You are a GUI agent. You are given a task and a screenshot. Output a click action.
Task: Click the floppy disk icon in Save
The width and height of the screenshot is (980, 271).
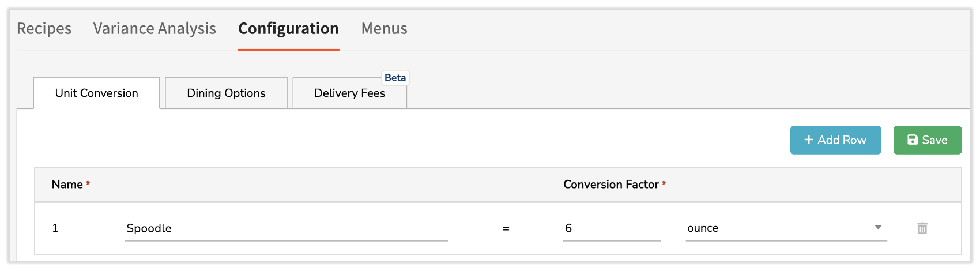click(x=913, y=140)
